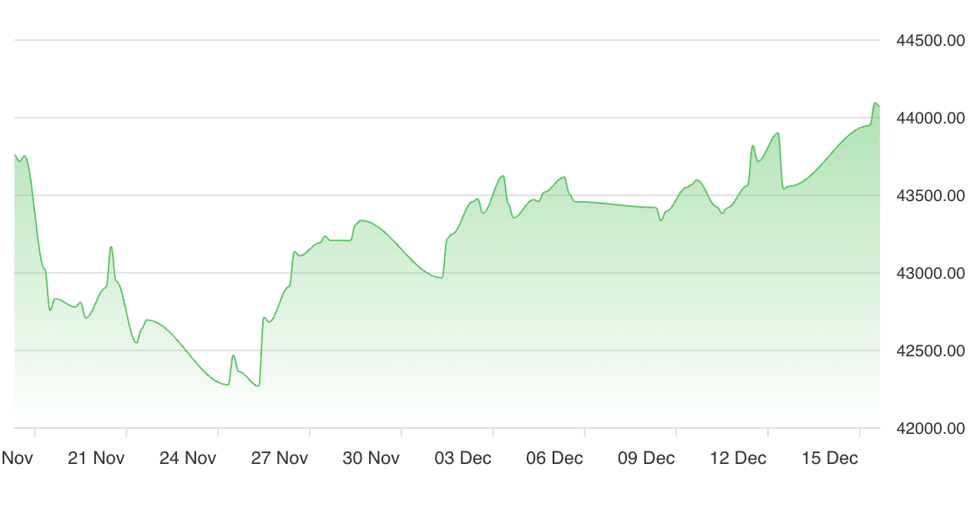Select the 24 Nov axis label
This screenshot has height=509, width=980.
188,458
